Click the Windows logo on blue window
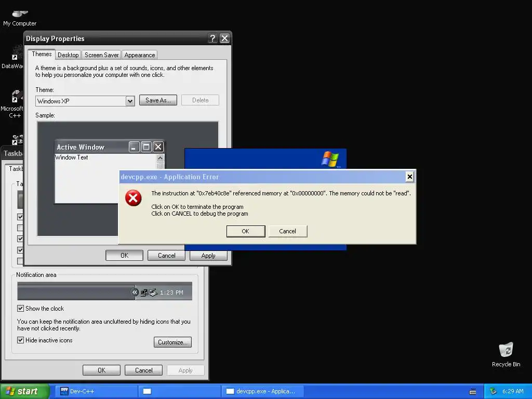The width and height of the screenshot is (532, 399). coord(330,159)
